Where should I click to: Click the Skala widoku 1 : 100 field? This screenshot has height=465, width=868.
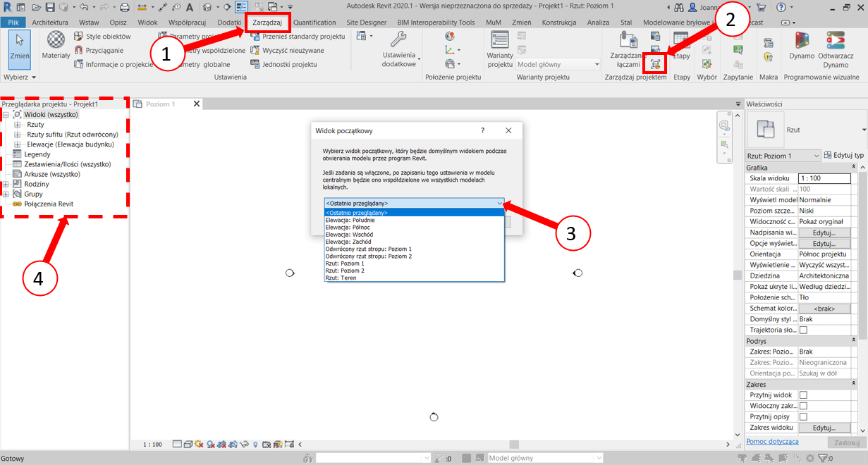tap(824, 179)
